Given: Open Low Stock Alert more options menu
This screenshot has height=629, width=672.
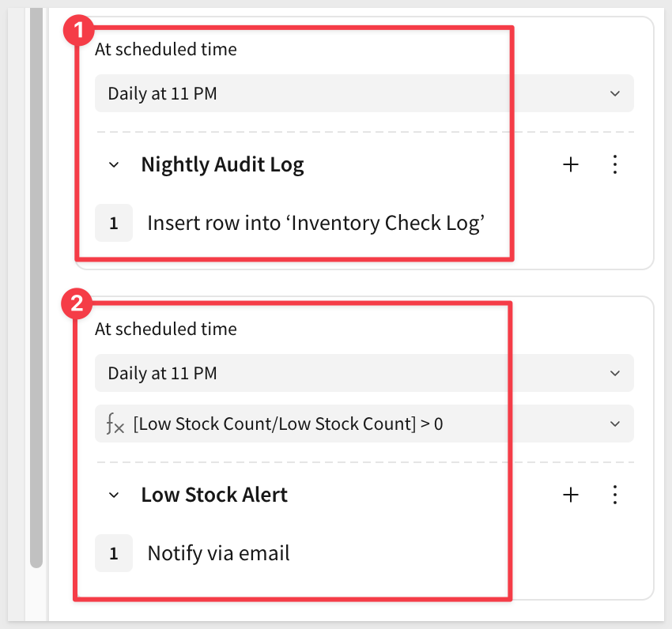Looking at the screenshot, I should 615,495.
